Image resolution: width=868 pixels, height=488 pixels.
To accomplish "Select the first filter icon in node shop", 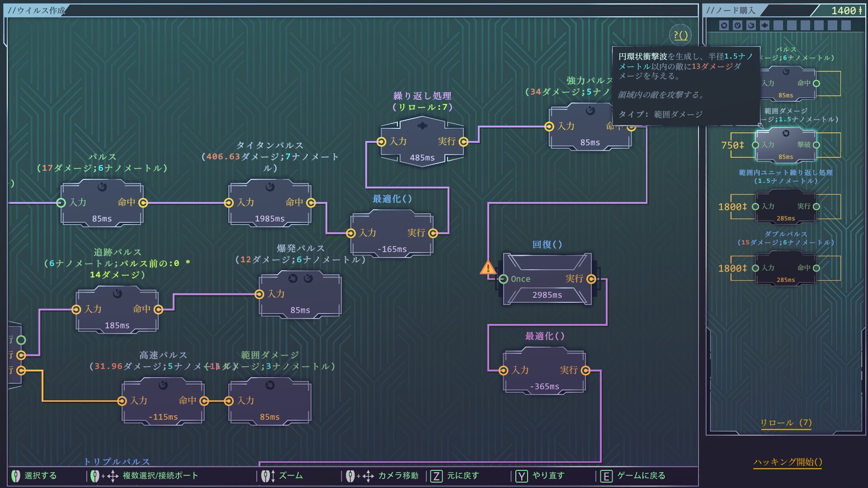I will (x=724, y=25).
